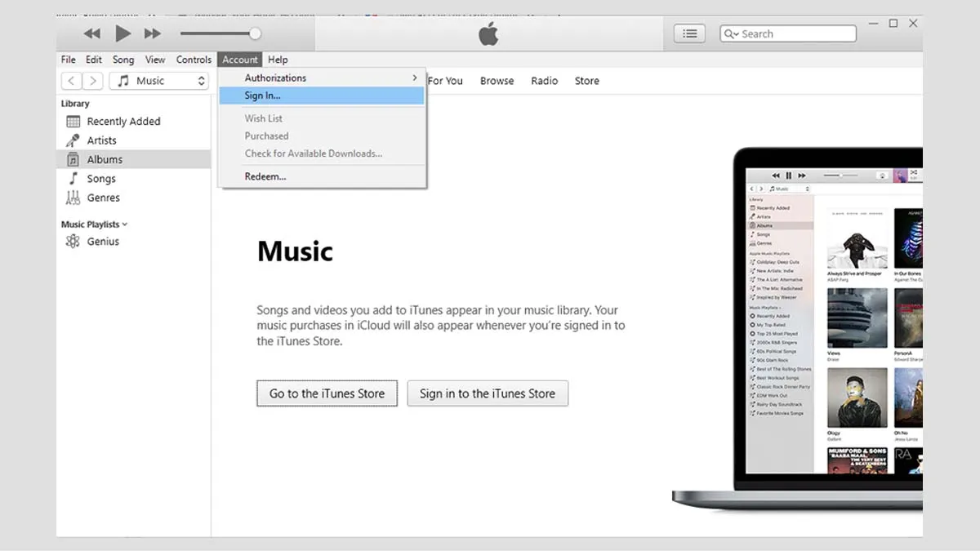The width and height of the screenshot is (980, 551).
Task: Go forward with the right arrow button
Action: pyautogui.click(x=93, y=81)
